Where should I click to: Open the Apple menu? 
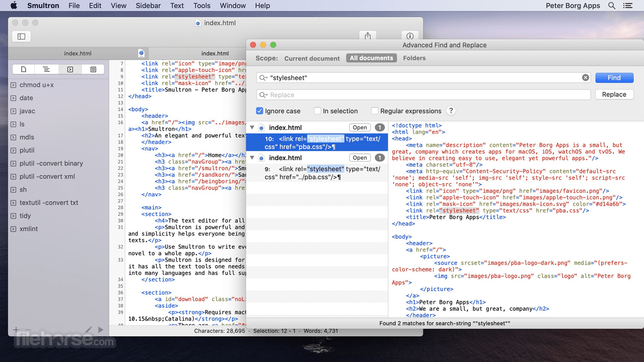(x=14, y=6)
